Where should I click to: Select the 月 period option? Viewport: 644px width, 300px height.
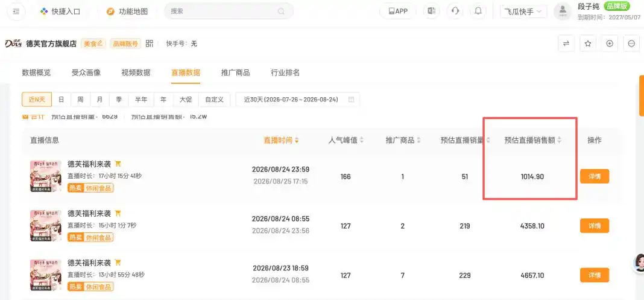click(100, 100)
